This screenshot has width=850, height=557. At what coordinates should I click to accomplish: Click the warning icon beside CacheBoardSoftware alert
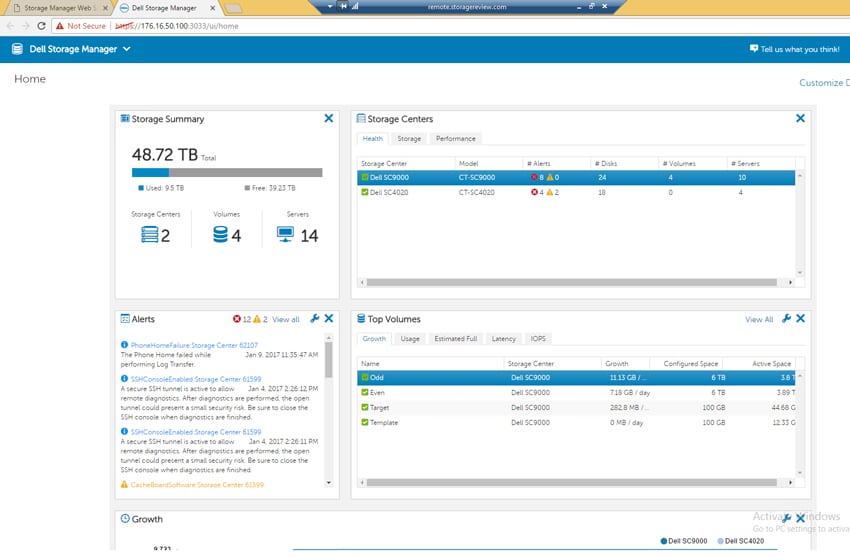pyautogui.click(x=124, y=484)
